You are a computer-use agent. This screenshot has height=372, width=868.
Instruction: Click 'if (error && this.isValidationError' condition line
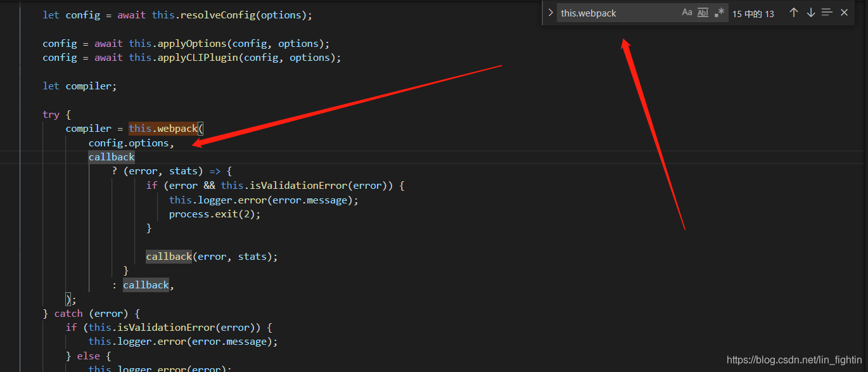[275, 186]
